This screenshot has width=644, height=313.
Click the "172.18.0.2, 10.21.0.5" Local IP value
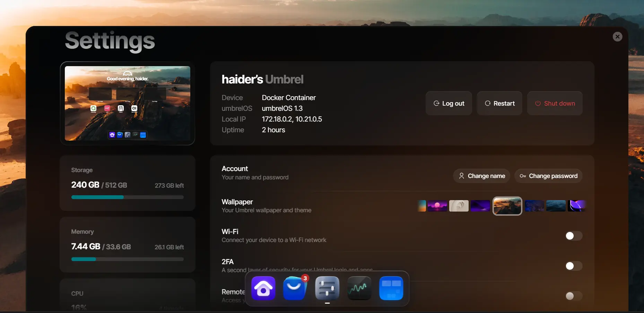(292, 119)
